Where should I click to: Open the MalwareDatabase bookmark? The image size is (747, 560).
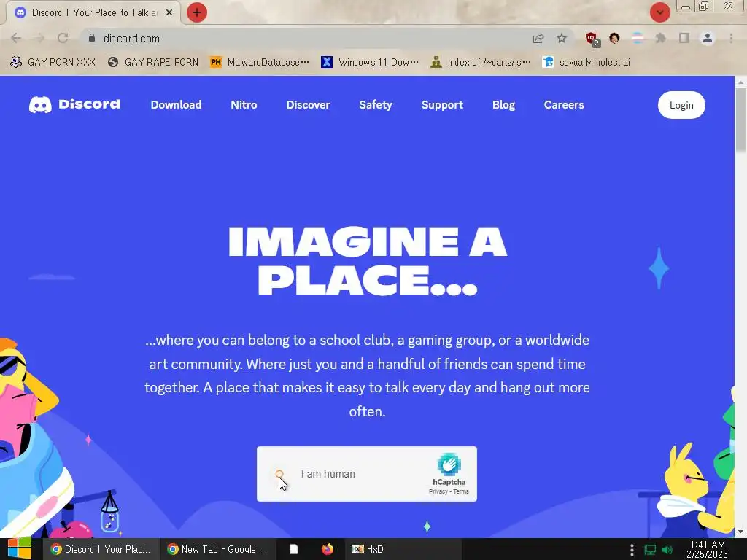click(260, 62)
